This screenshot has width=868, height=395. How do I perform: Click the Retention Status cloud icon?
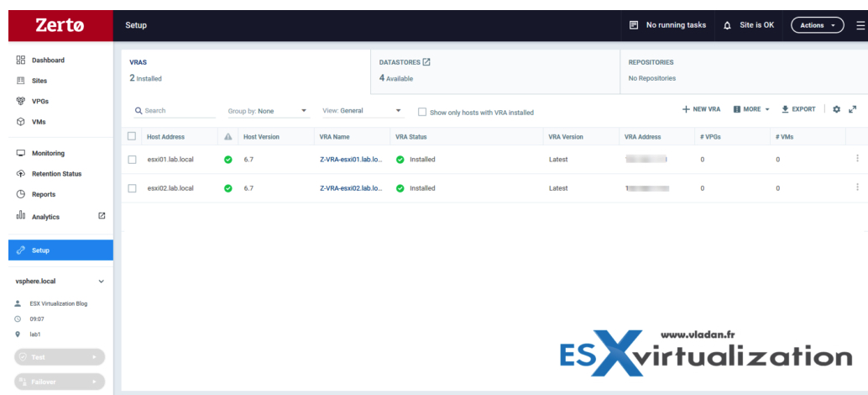21,173
